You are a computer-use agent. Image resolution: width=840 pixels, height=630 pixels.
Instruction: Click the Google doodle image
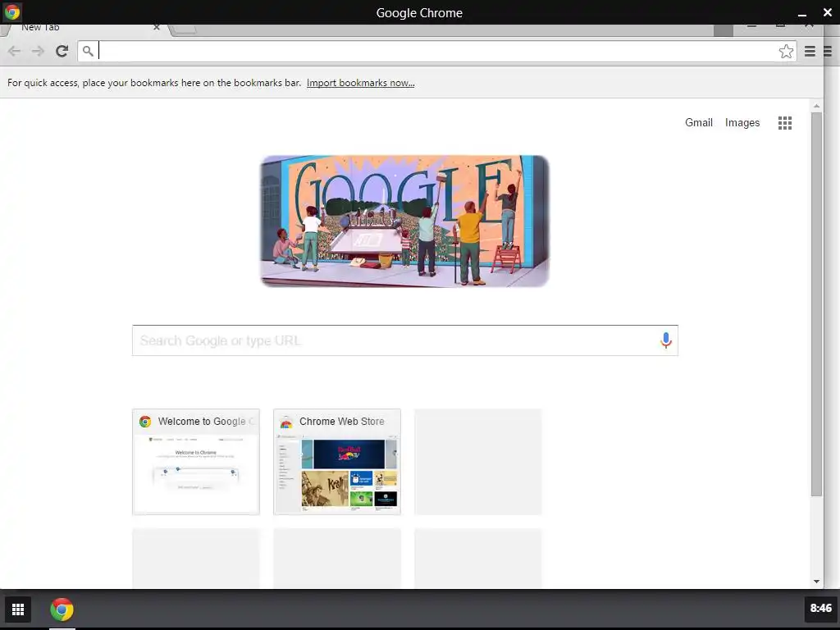(x=404, y=221)
